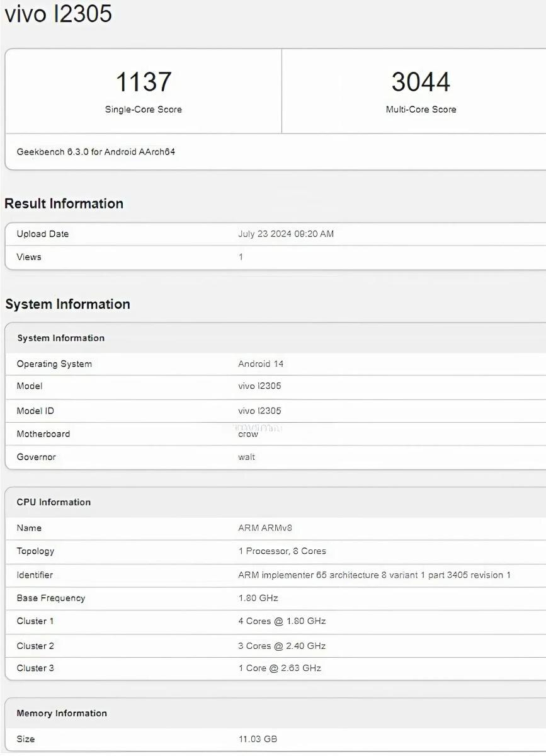This screenshot has width=546, height=756.
Task: Click the large 'System Information' section heading
Action: [67, 304]
